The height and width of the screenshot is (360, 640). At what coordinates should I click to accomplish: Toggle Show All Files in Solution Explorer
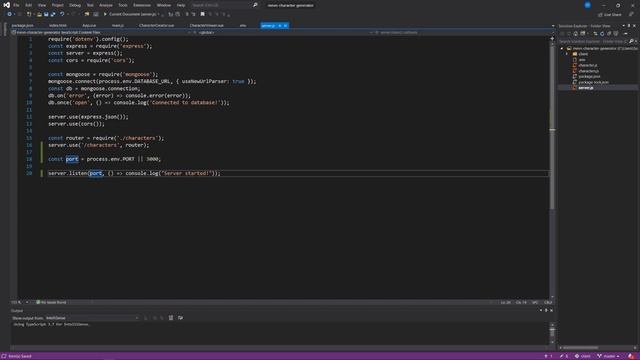click(616, 33)
